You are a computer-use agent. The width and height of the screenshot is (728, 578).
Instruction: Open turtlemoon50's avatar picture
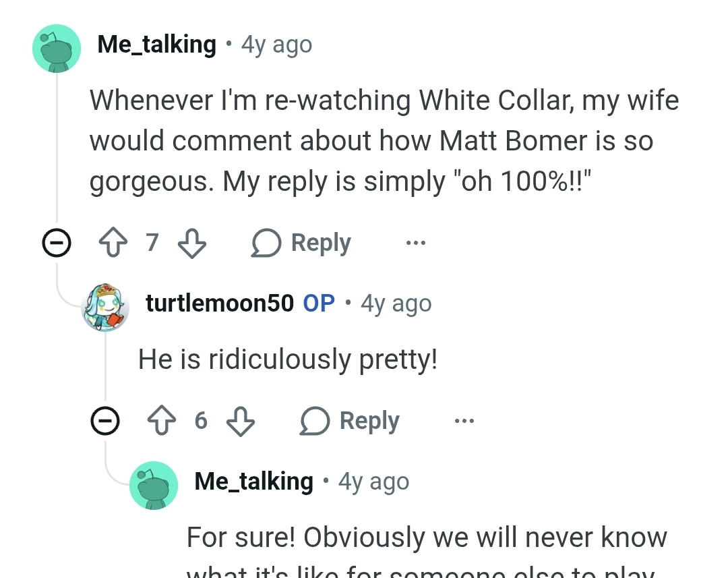tap(105, 307)
